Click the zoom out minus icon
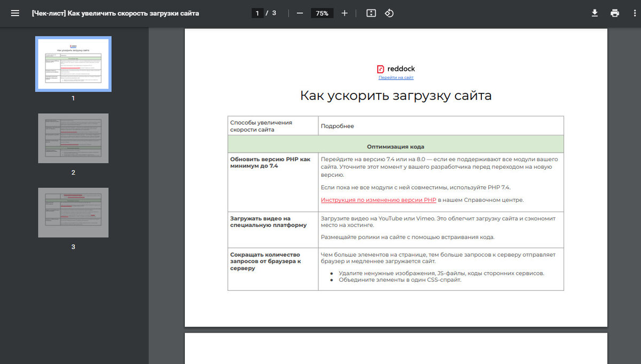The height and width of the screenshot is (364, 641). coord(300,13)
